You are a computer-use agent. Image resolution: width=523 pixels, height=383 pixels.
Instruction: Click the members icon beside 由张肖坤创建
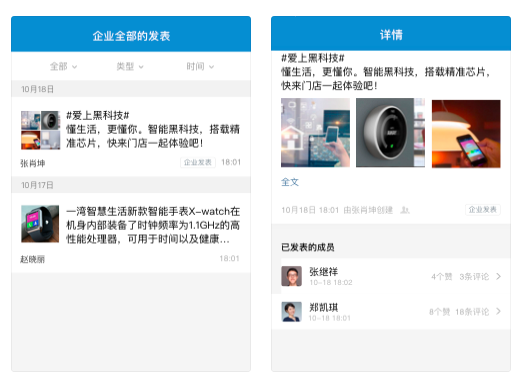tap(405, 210)
